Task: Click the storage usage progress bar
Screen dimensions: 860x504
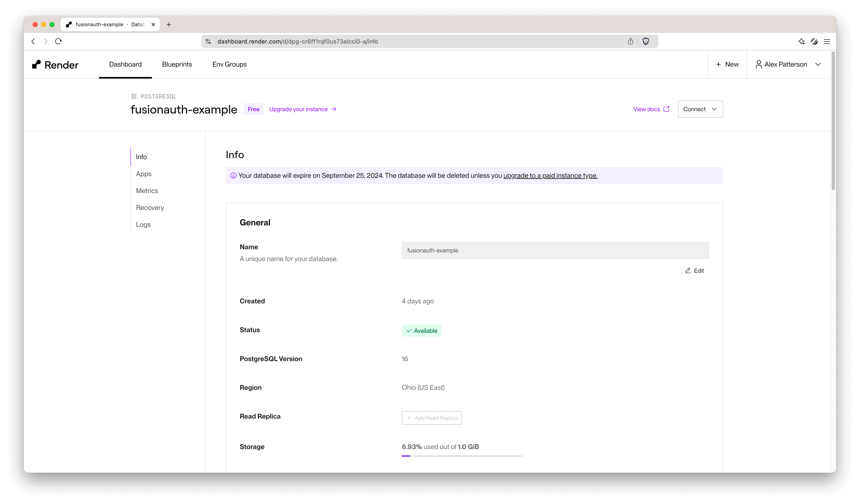Action: (462, 456)
